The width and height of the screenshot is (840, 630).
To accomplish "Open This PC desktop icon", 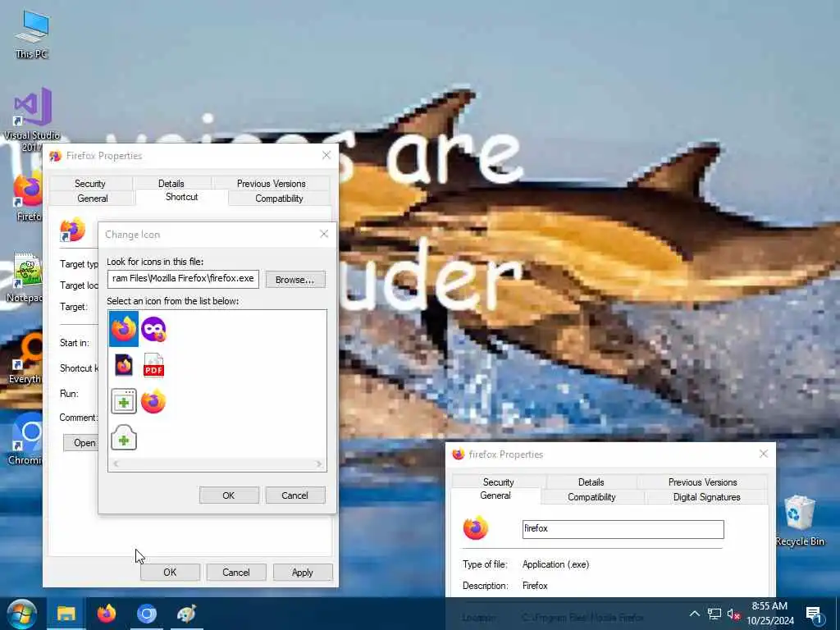I will (32, 34).
